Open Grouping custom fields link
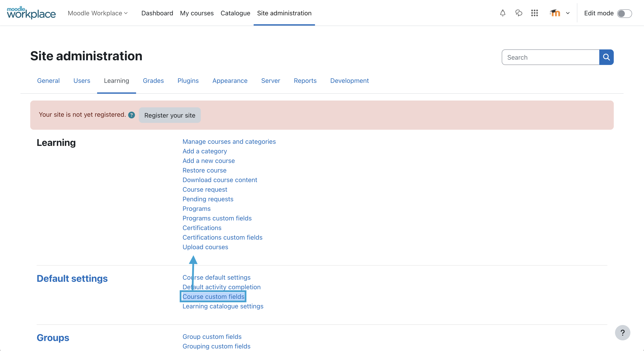This screenshot has height=351, width=644. 217,346
